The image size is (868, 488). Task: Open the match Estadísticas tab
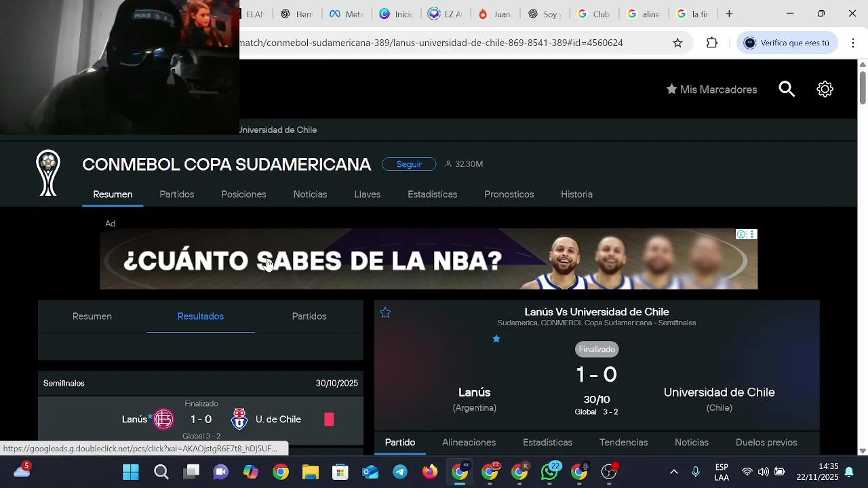click(x=548, y=443)
